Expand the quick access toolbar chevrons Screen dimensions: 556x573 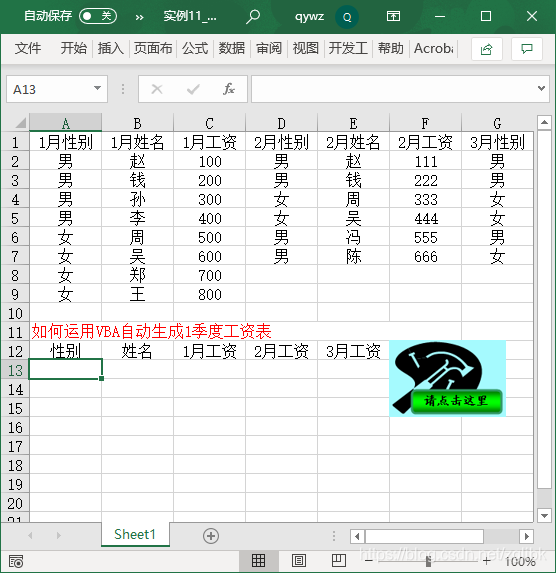point(139,17)
